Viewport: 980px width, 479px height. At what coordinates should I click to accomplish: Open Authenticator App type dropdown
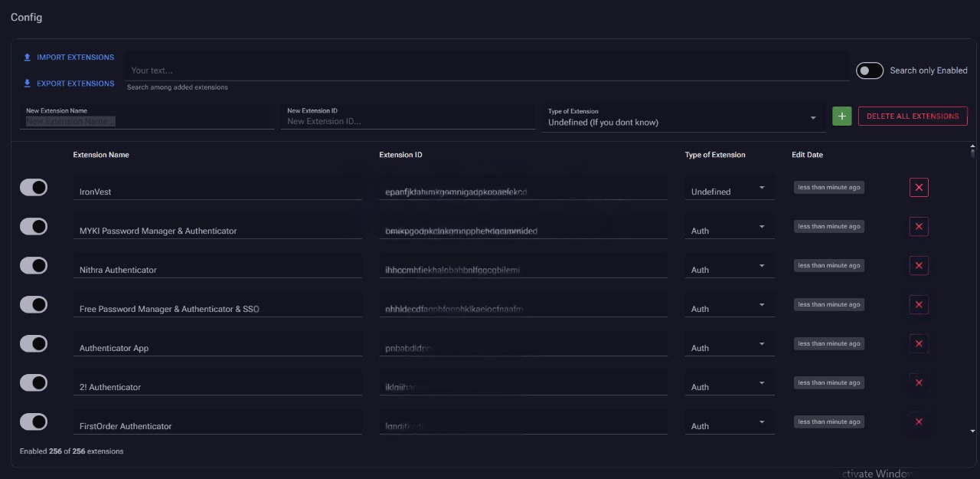pyautogui.click(x=730, y=344)
